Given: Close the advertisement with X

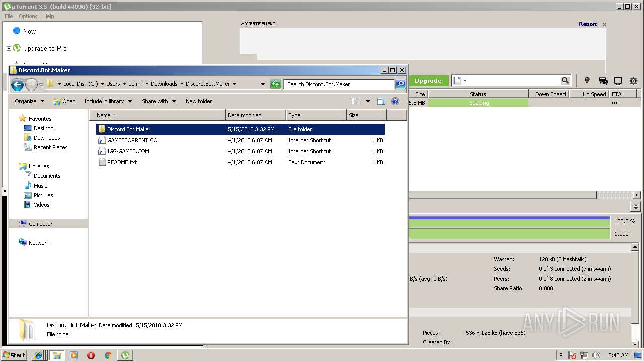Looking at the screenshot, I should [x=604, y=24].
